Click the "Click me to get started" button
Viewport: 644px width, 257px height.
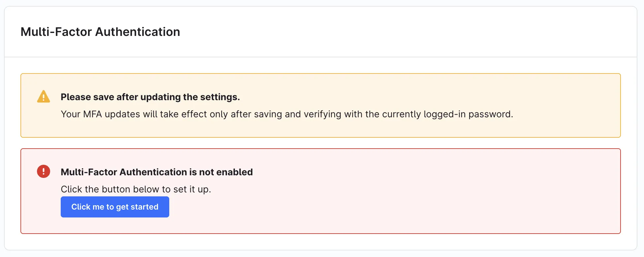(115, 207)
